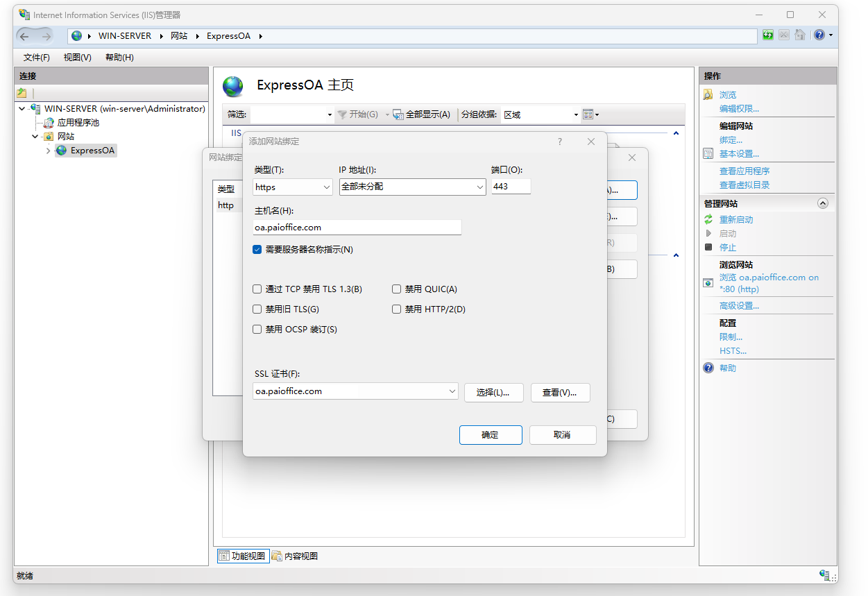Open Edit Permissions (编辑权限) link
The image size is (868, 596).
pyautogui.click(x=739, y=108)
